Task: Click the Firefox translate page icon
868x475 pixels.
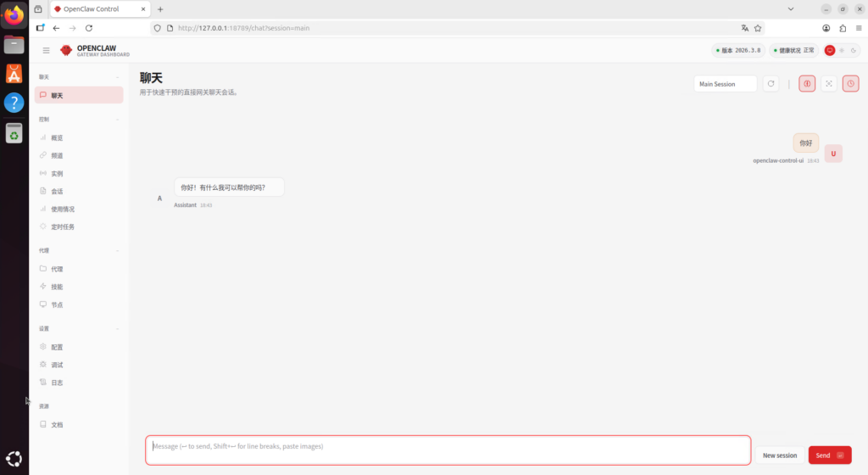Action: coord(745,28)
